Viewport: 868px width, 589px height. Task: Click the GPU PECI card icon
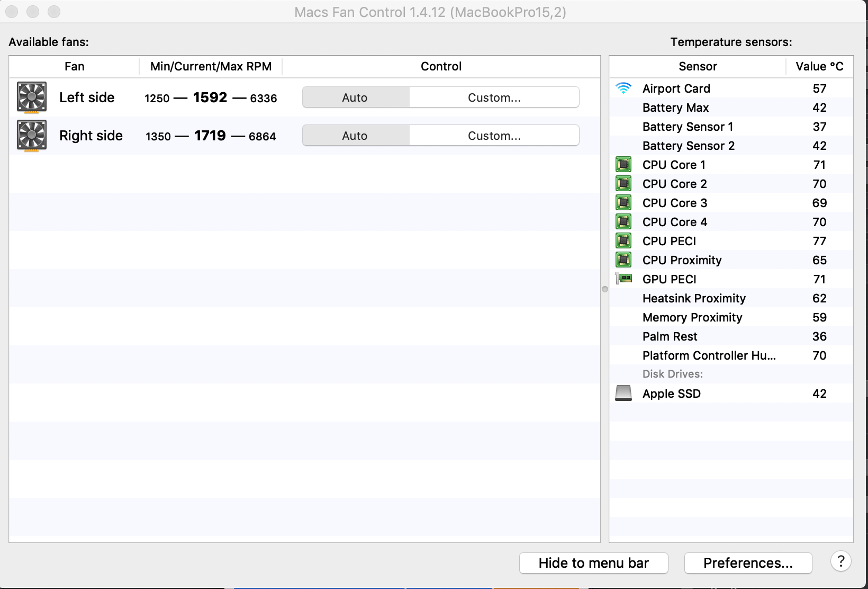(x=623, y=279)
